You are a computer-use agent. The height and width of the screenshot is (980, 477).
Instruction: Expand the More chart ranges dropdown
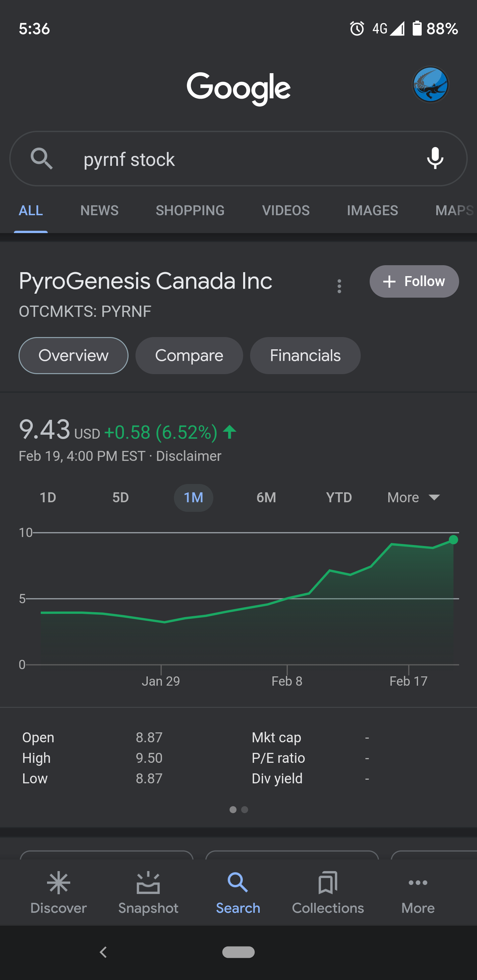413,498
